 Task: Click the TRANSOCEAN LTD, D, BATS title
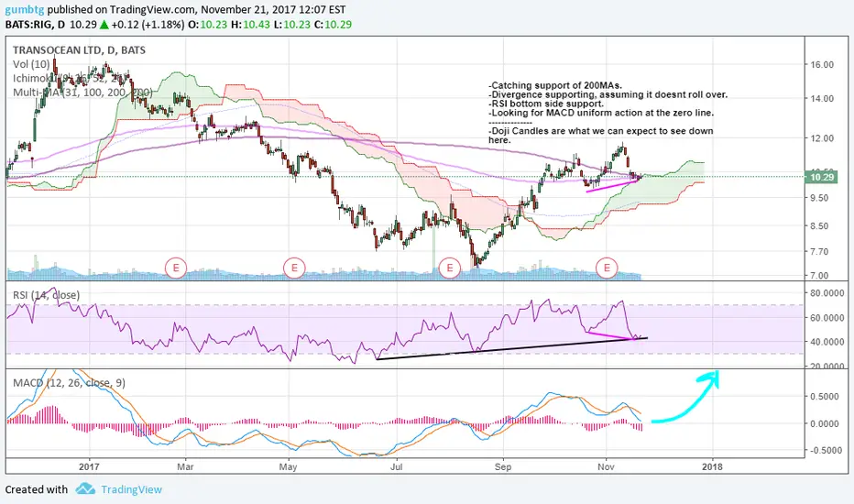click(79, 50)
